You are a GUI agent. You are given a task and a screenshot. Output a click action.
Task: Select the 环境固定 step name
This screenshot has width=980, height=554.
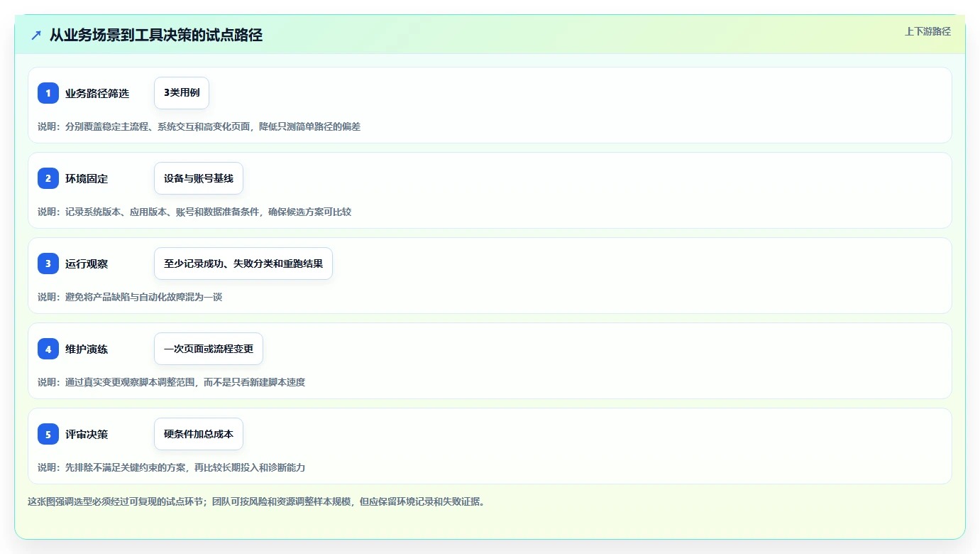click(87, 179)
